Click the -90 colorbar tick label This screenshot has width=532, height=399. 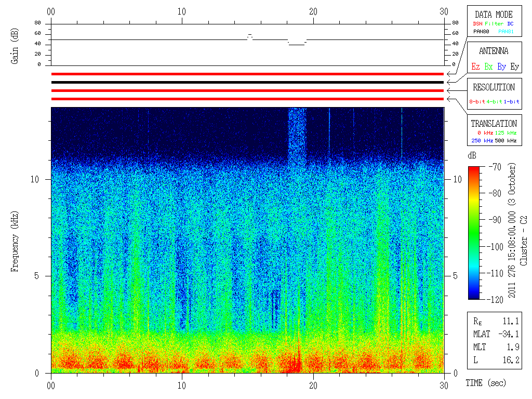pos(495,220)
